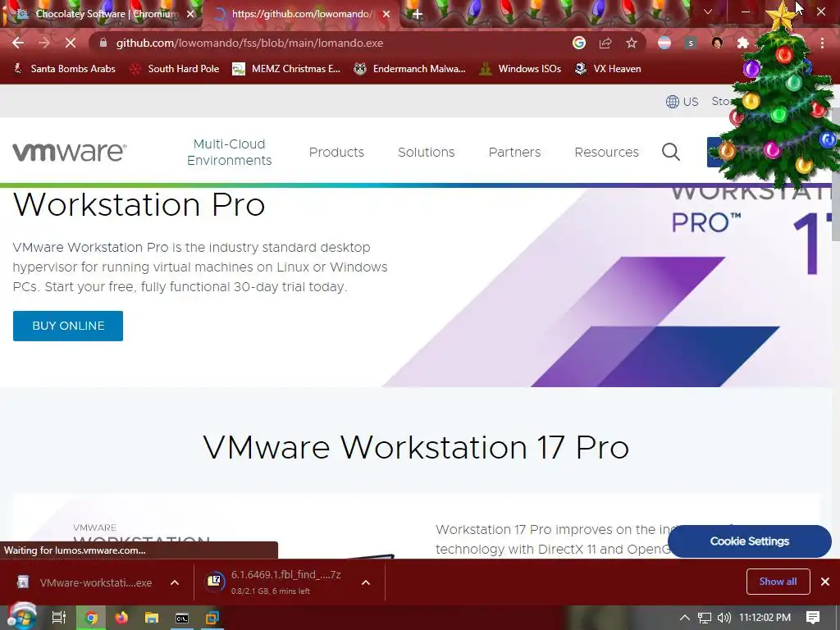Open the Start menu orb

[21, 617]
